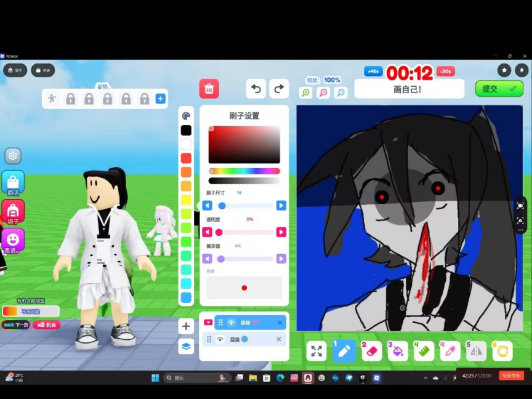Decrease brush size with left arrow
The image size is (532, 399).
point(207,206)
